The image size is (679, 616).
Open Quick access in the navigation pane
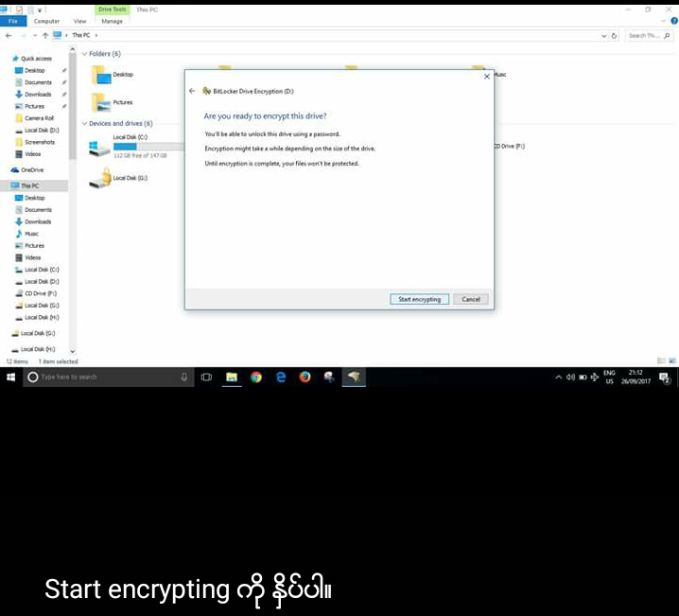click(x=32, y=59)
